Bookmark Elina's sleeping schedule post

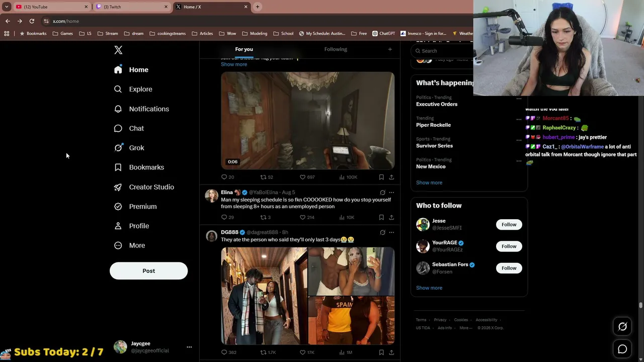[x=381, y=217]
